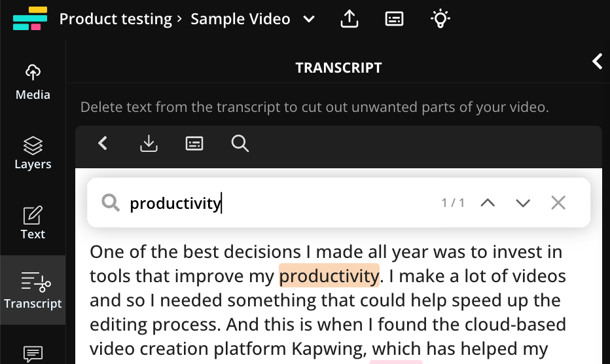Click the subtitles icon in transcript toolbar

(194, 143)
